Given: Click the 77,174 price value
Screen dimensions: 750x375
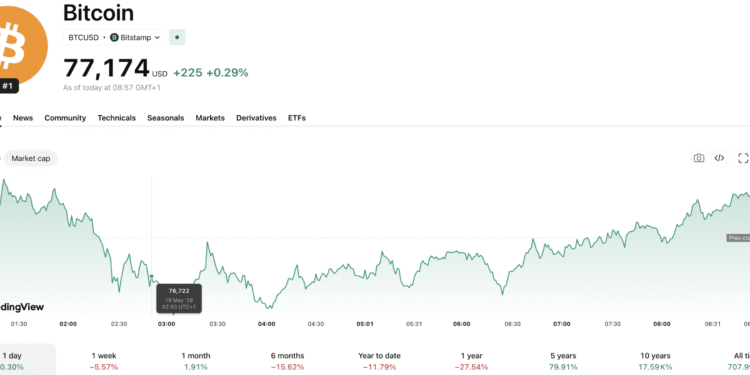Looking at the screenshot, I should click(107, 68).
